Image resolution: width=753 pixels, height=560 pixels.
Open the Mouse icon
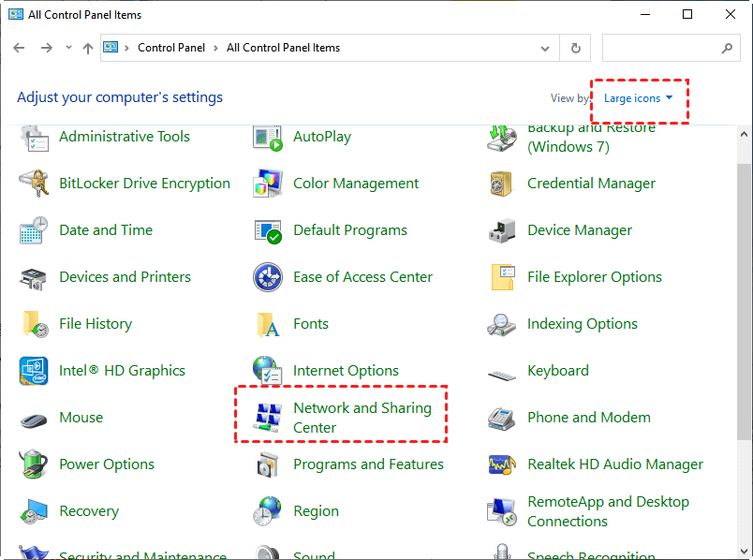pos(34,420)
